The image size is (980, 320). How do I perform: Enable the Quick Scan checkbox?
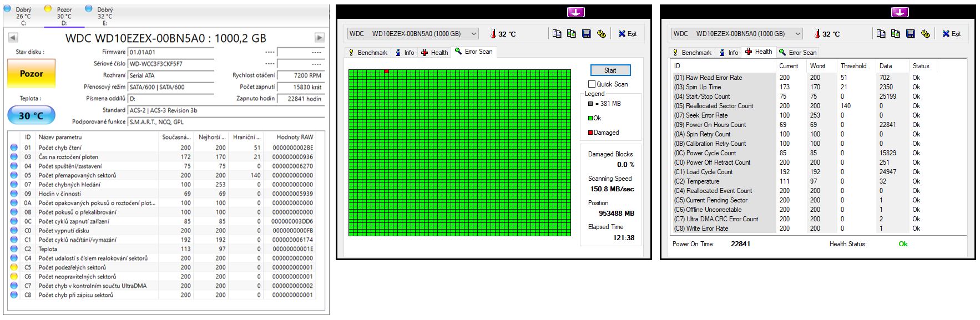coord(592,84)
